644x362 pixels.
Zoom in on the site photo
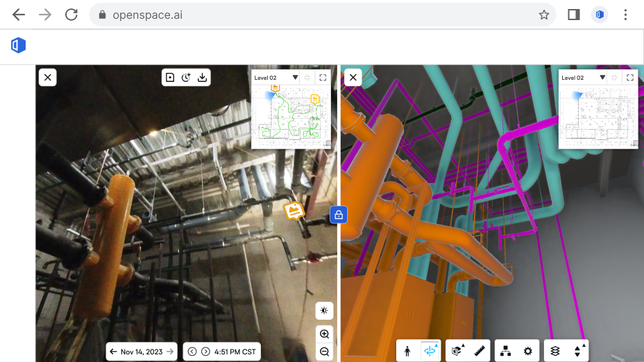324,334
